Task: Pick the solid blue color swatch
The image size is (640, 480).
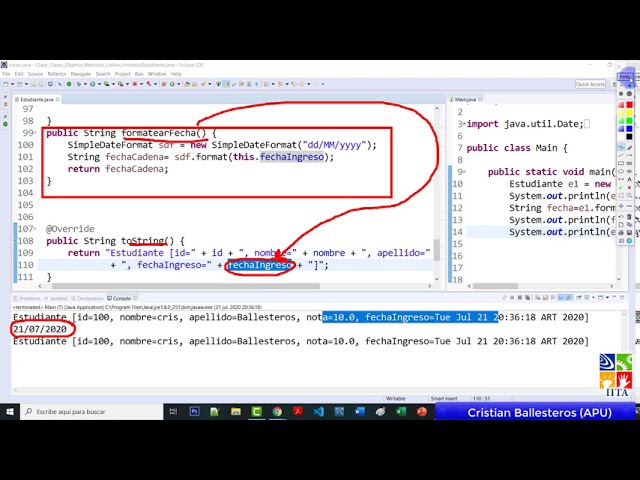Action: [x=629, y=129]
